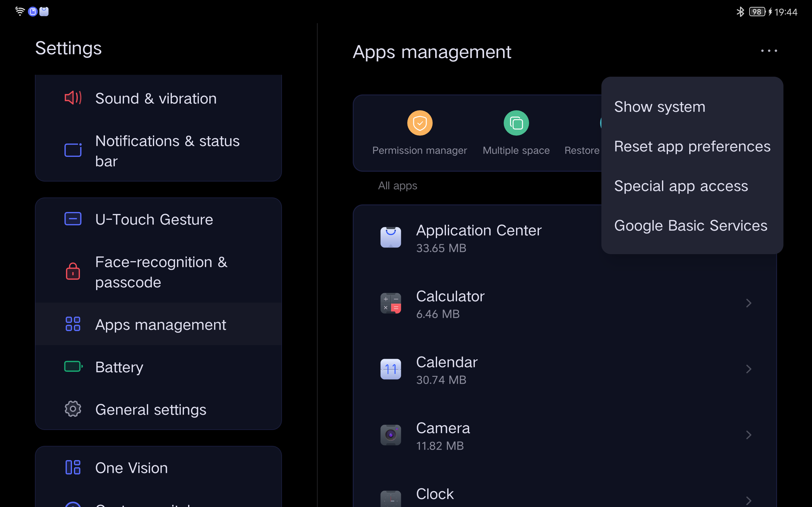Open the One Vision settings item

(131, 468)
